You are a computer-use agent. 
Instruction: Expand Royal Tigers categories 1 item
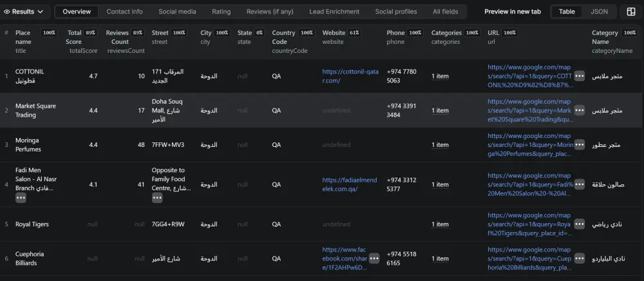(x=440, y=224)
